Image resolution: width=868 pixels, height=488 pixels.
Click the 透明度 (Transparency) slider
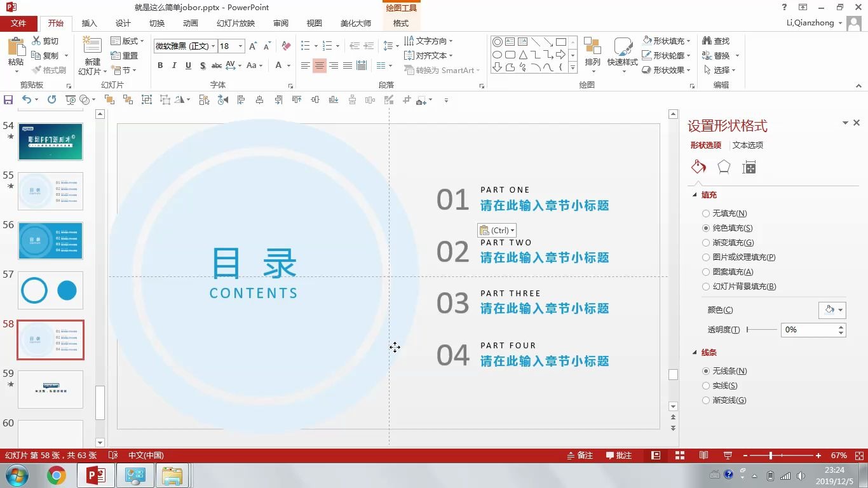coord(762,330)
